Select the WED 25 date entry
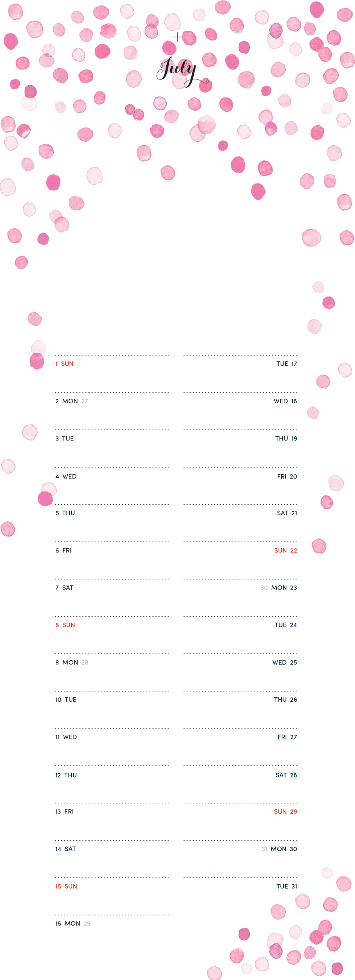 click(x=285, y=662)
